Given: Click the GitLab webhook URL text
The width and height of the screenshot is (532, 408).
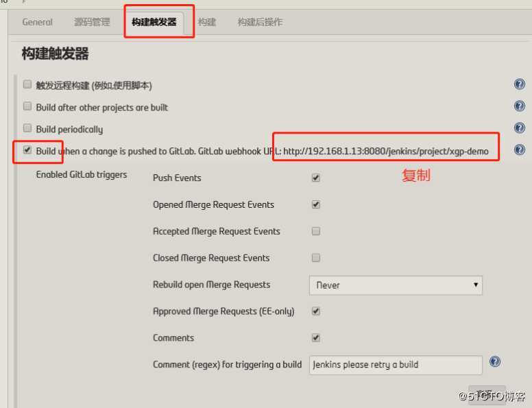Looking at the screenshot, I should coord(386,152).
